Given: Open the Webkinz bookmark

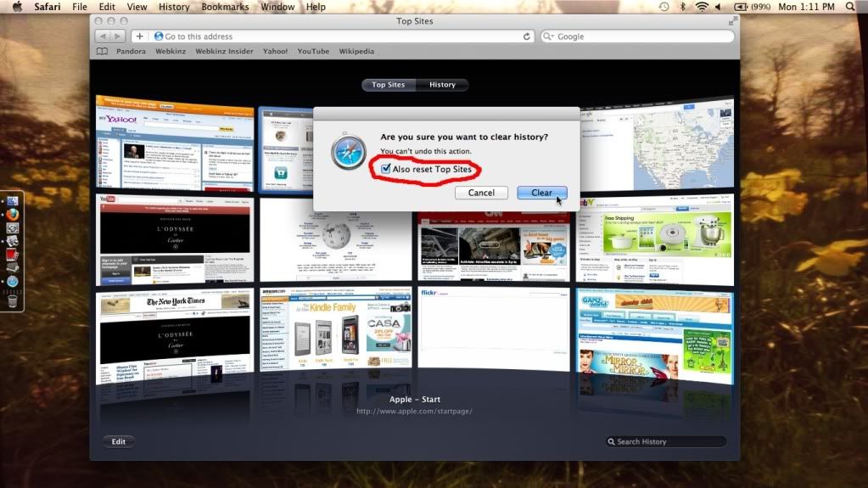Looking at the screenshot, I should pyautogui.click(x=171, y=51).
